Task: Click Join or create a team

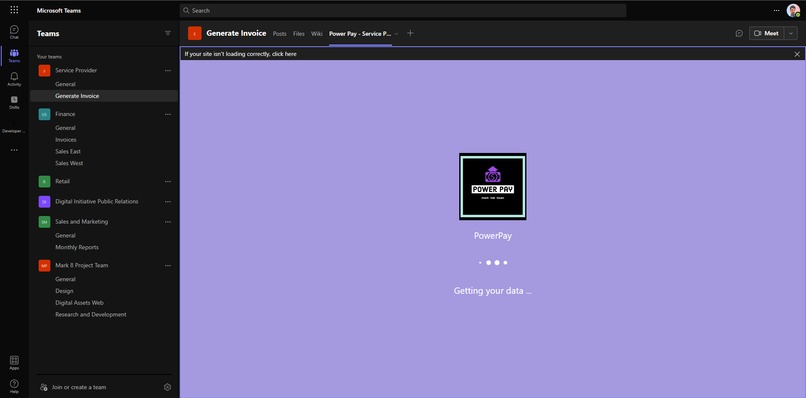Action: click(x=73, y=387)
